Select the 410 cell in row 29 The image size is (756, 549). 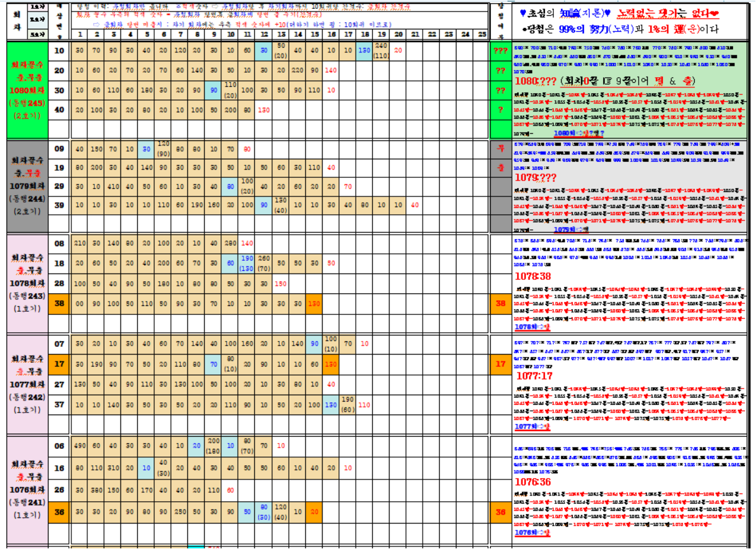pyautogui.click(x=113, y=186)
